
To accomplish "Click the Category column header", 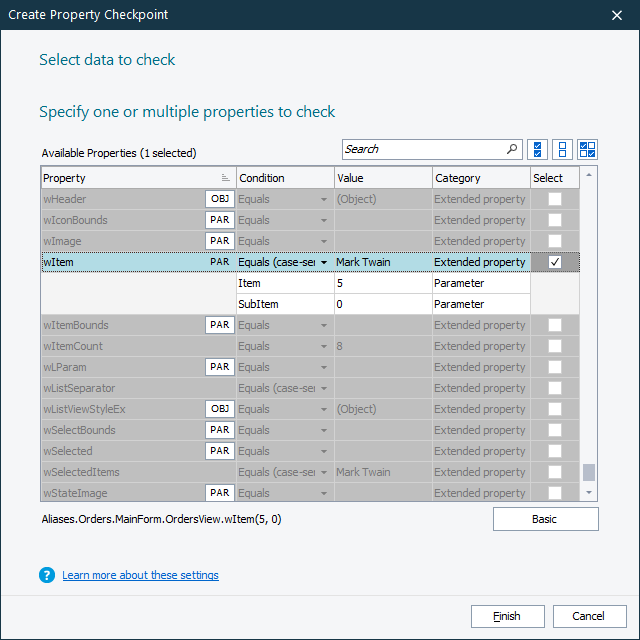I will point(480,178).
